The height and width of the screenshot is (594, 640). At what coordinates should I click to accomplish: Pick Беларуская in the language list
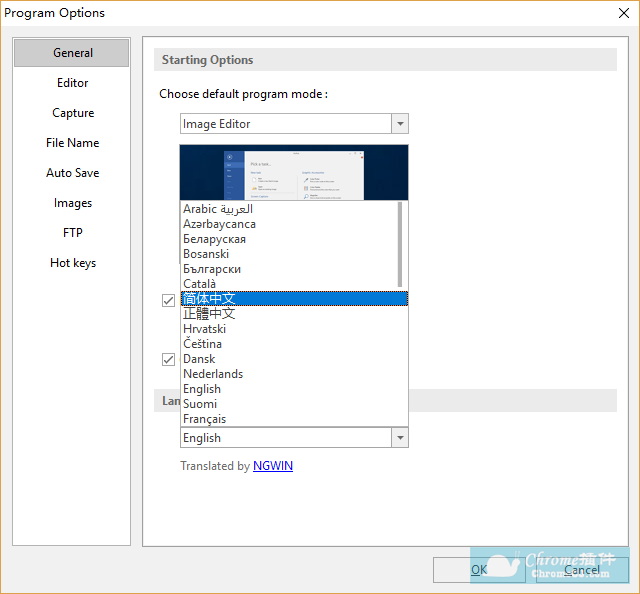tap(289, 239)
